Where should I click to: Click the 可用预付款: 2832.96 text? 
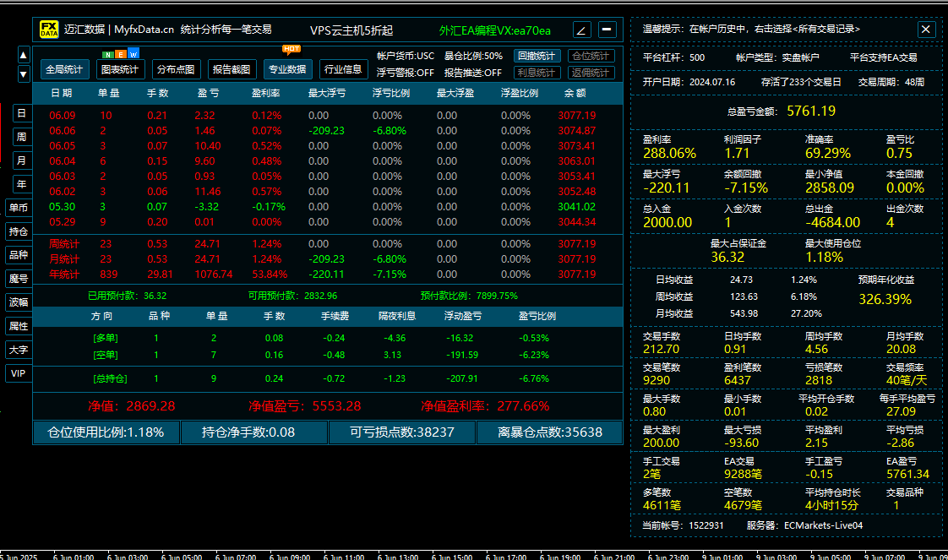click(x=292, y=296)
